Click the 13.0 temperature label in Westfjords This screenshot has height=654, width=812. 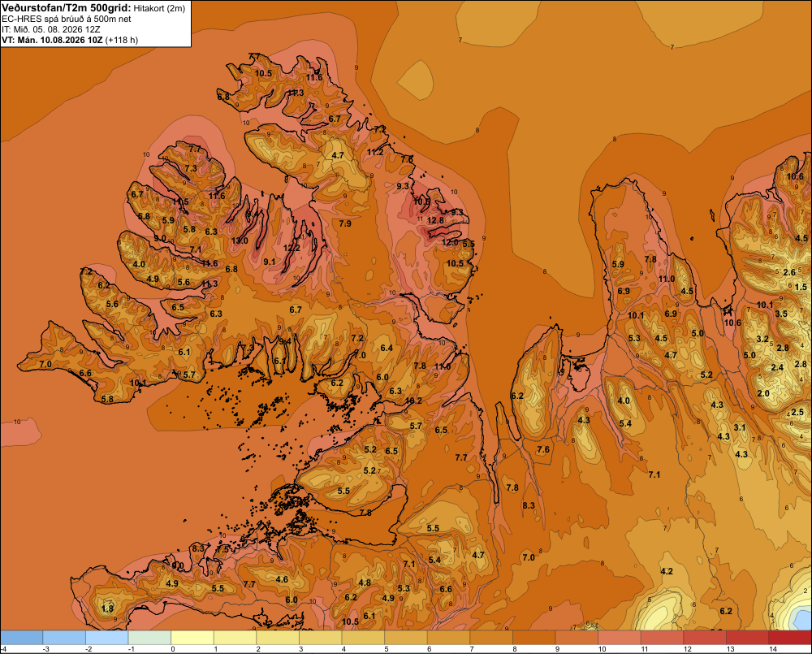pos(240,240)
